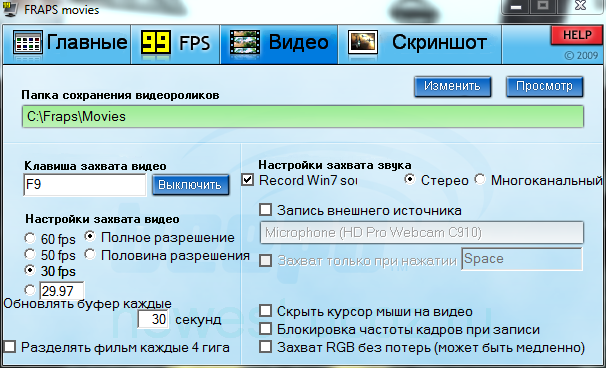Click the 29.97 custom fps field
Viewport: 606px width, 368px height.
61,291
